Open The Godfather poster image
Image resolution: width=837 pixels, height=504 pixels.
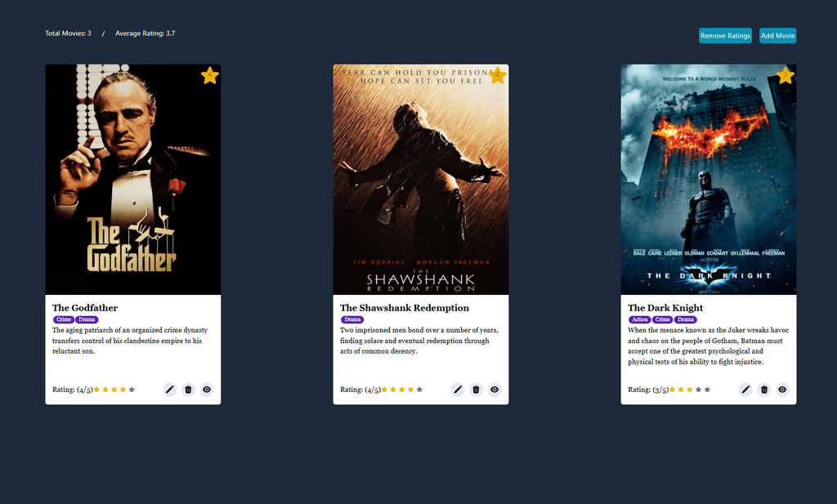tap(133, 180)
